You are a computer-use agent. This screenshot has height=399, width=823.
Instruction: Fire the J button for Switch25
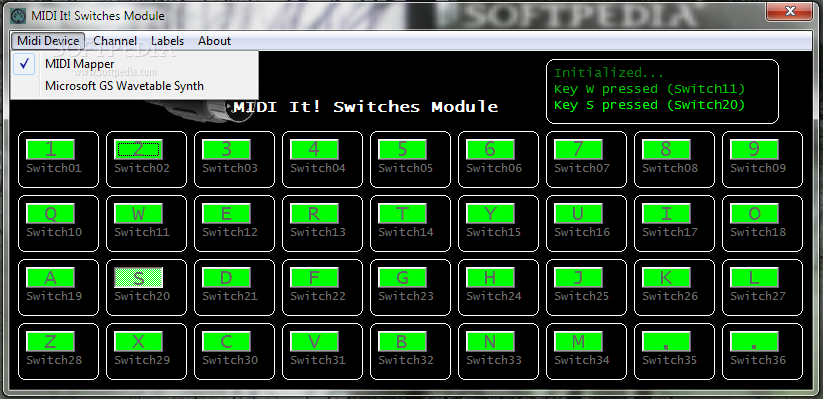578,278
